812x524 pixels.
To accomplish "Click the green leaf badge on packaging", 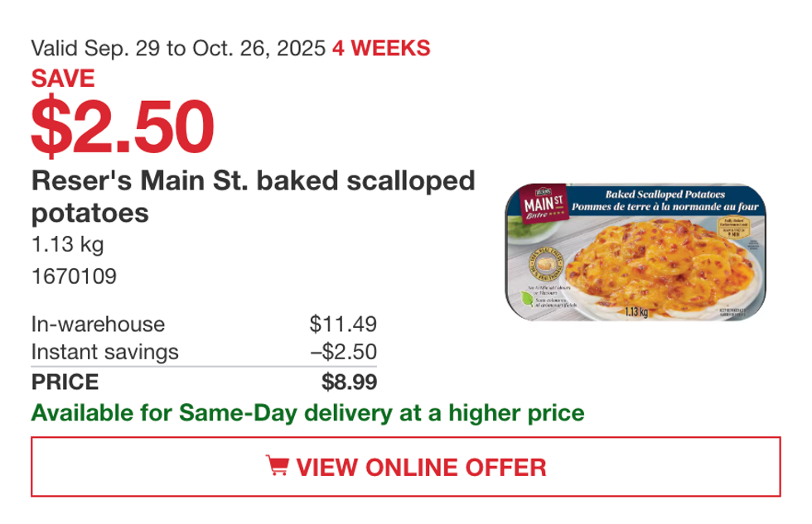I will [525, 298].
